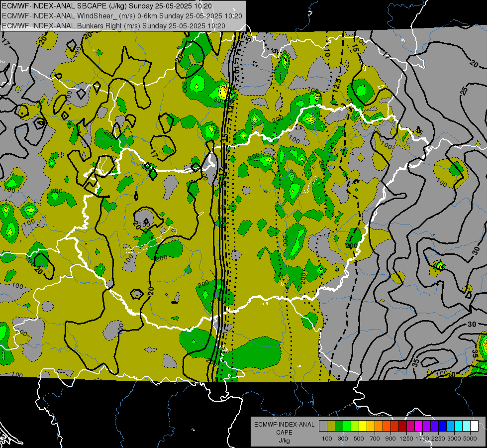The width and height of the screenshot is (487, 448).
Task: Click the 900 tick label under legend
Action: tap(390, 439)
